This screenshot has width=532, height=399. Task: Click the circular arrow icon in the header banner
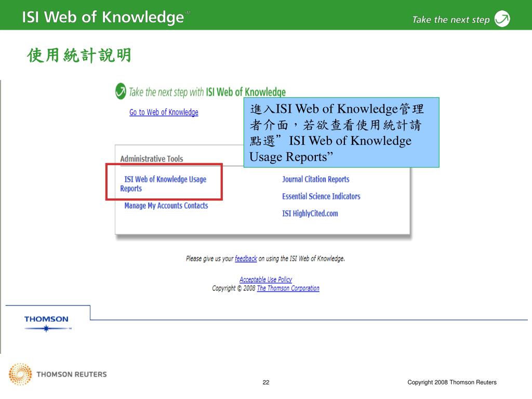[x=502, y=18]
